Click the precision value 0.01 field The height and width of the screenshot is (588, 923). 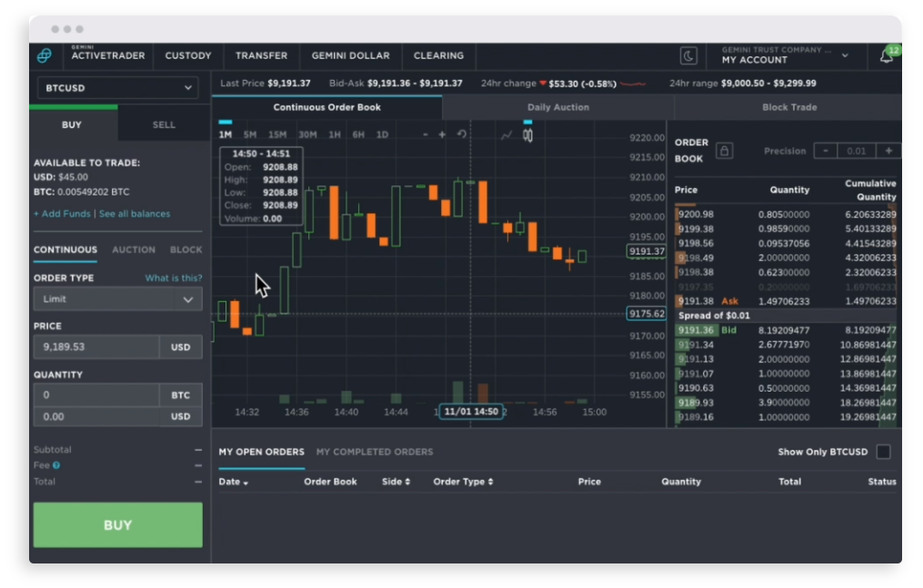pyautogui.click(x=857, y=151)
